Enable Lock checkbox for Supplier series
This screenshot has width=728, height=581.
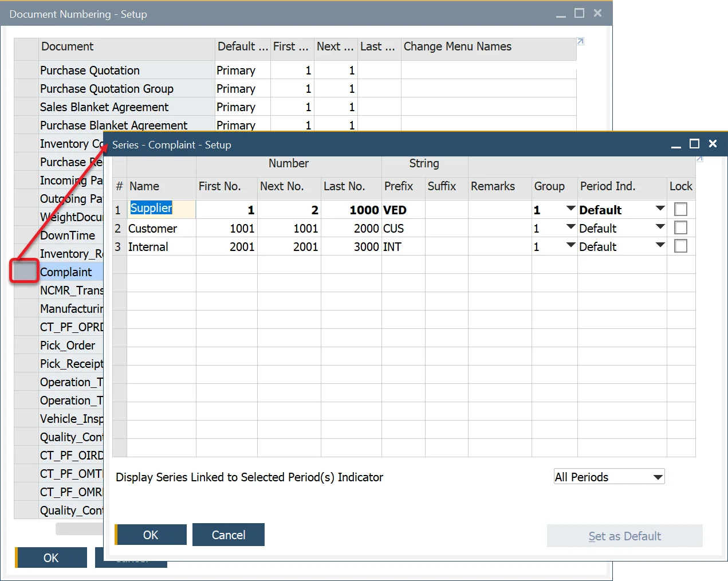click(680, 210)
